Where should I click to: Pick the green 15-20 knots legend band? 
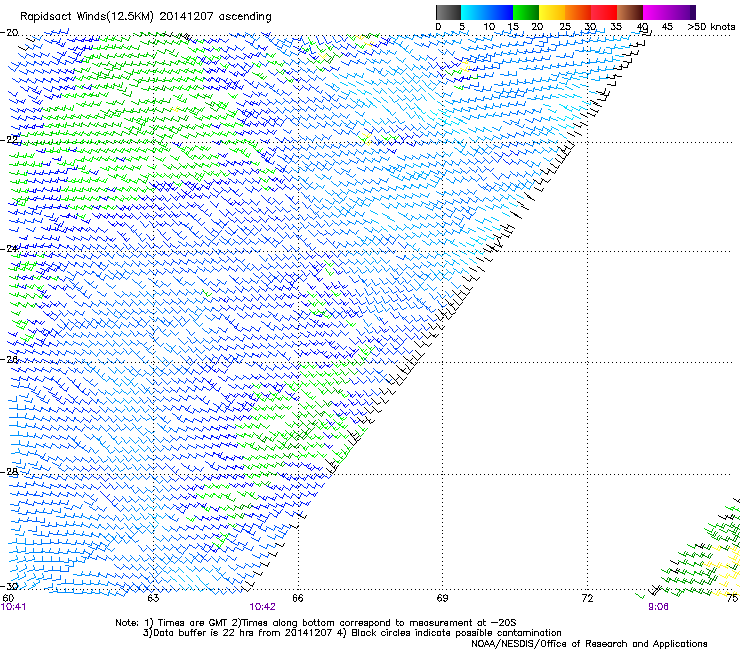pos(526,12)
